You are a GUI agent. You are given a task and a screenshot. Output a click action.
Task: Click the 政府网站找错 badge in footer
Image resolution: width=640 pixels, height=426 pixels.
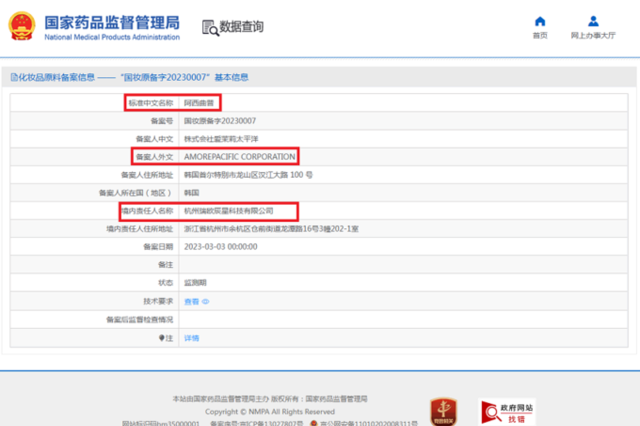pyautogui.click(x=507, y=412)
